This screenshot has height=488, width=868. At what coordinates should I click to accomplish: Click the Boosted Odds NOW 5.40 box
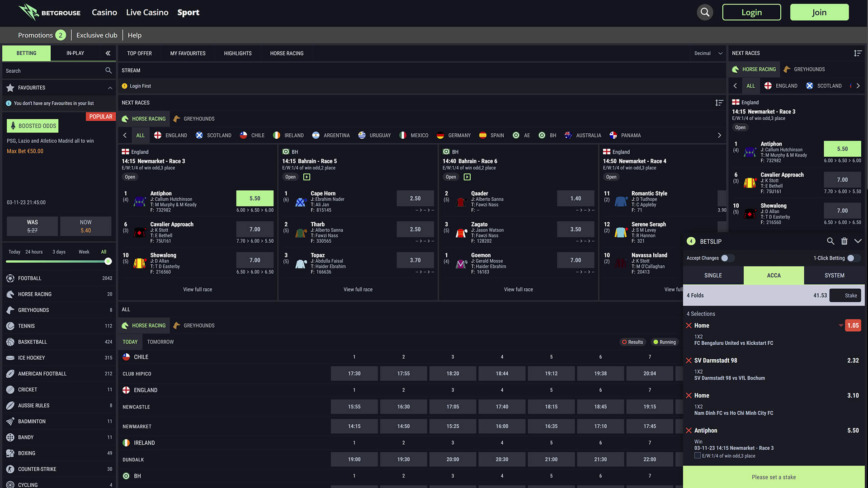86,226
